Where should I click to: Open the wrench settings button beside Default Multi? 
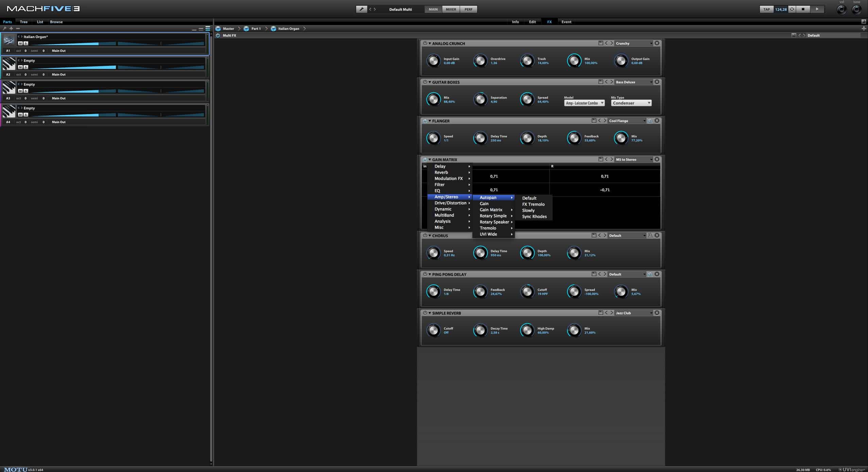click(x=361, y=9)
